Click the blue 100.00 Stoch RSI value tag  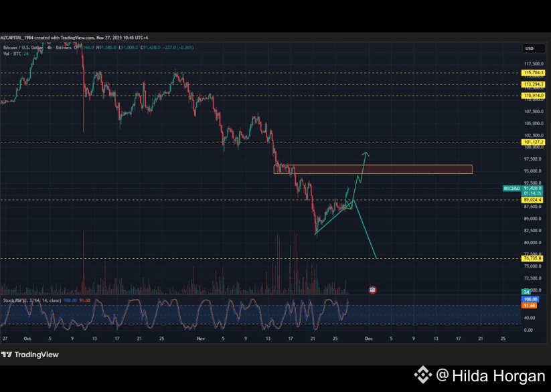pos(531,299)
